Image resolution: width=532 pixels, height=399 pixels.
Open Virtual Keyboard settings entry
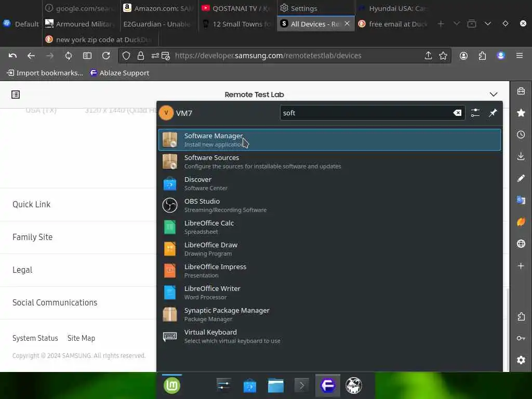tap(329, 336)
